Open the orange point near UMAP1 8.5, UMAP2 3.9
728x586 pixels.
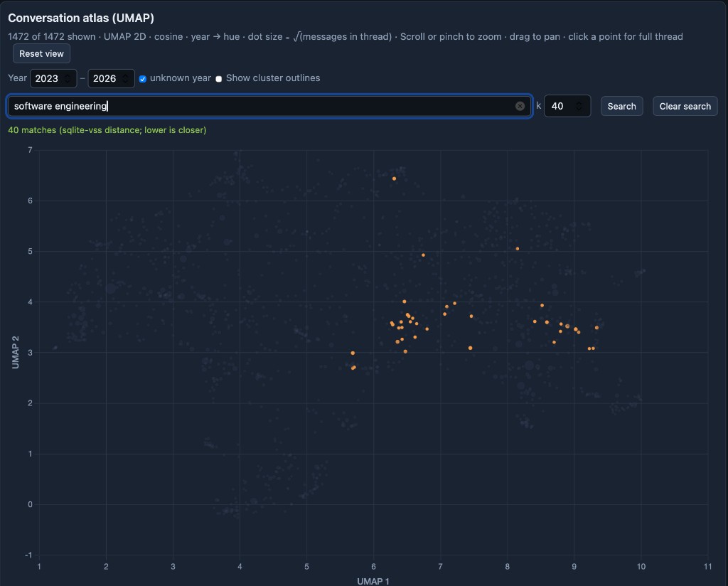point(542,306)
